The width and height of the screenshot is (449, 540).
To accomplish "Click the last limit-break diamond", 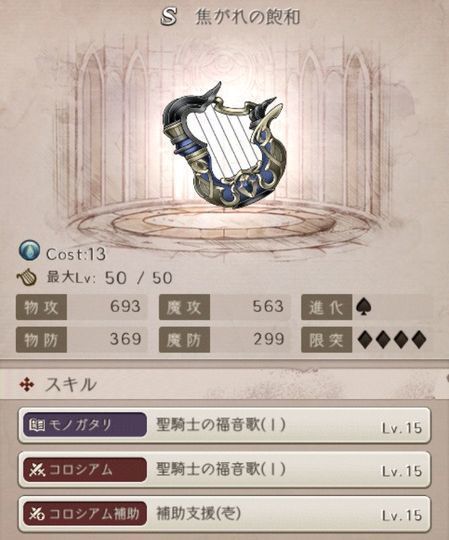I will (x=418, y=340).
